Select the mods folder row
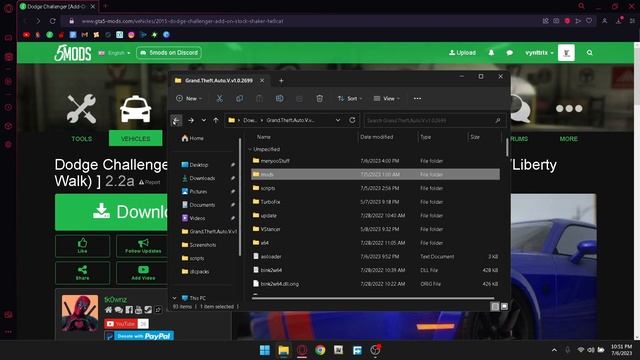Image resolution: width=640 pixels, height=360 pixels. point(375,174)
